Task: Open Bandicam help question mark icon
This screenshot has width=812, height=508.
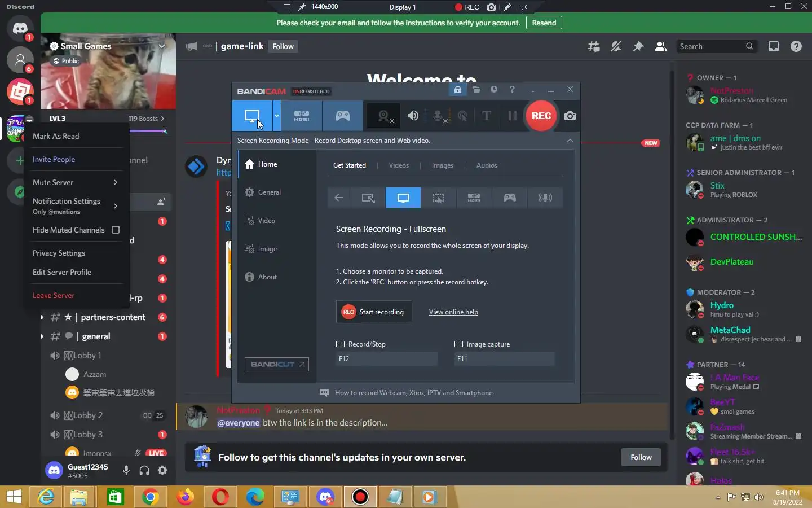Action: coord(512,89)
